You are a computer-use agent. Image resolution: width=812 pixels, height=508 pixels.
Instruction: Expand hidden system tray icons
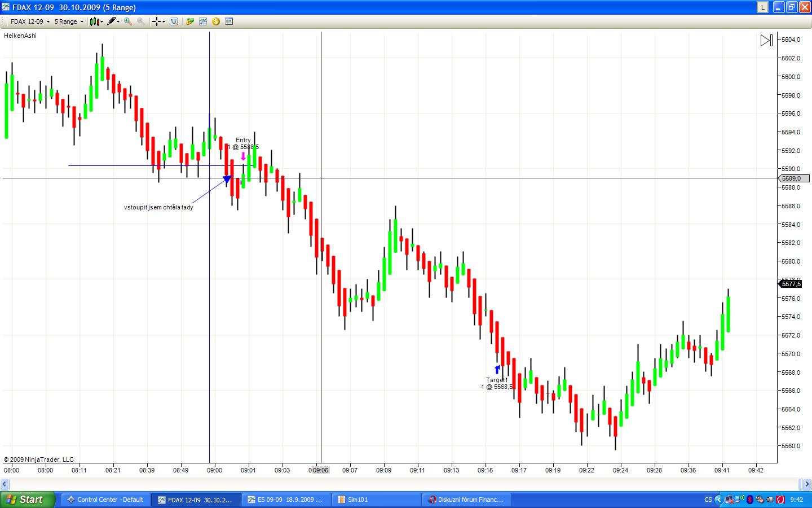[x=718, y=500]
